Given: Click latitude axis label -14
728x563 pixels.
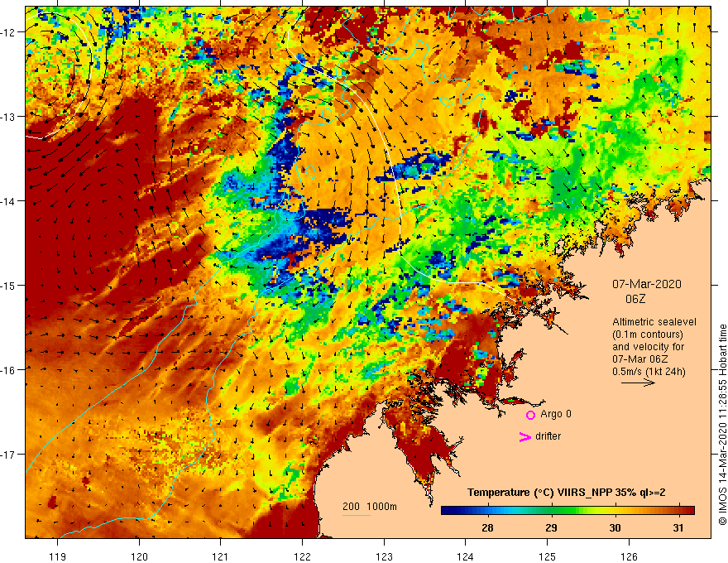Looking at the screenshot, I should coord(9,201).
